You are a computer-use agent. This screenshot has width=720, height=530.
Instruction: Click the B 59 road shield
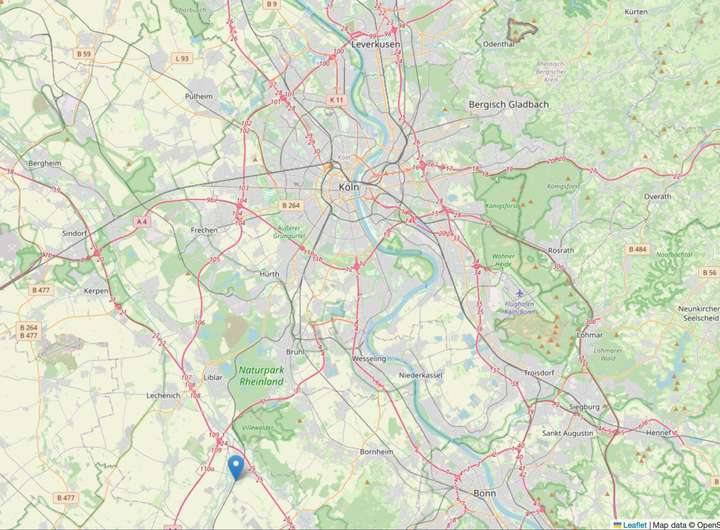[x=84, y=54]
